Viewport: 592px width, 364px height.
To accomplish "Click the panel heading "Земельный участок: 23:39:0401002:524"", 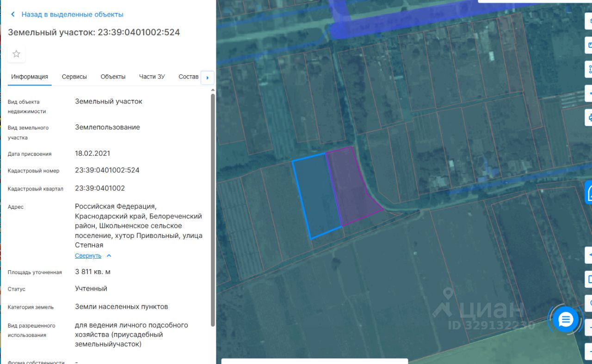I will 94,32.
